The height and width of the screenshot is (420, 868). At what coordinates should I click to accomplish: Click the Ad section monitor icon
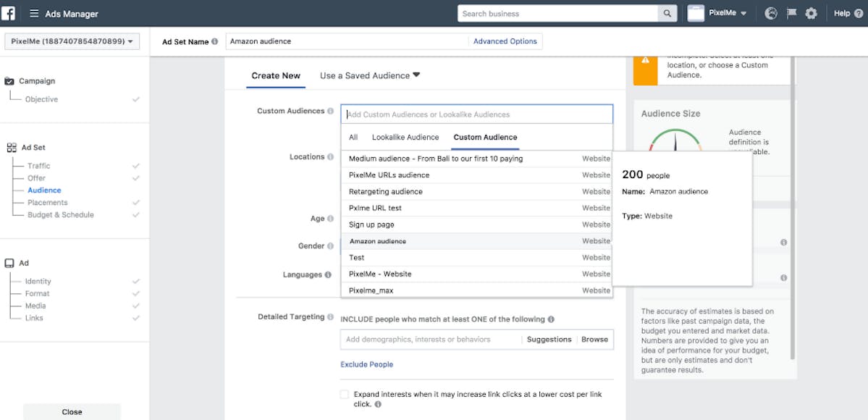tap(9, 263)
